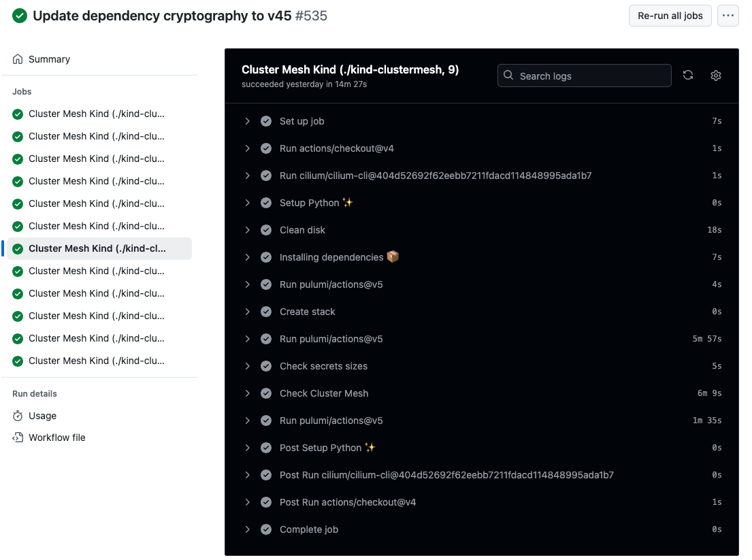Click the Run details section heading
The width and height of the screenshot is (752, 560).
pos(35,393)
